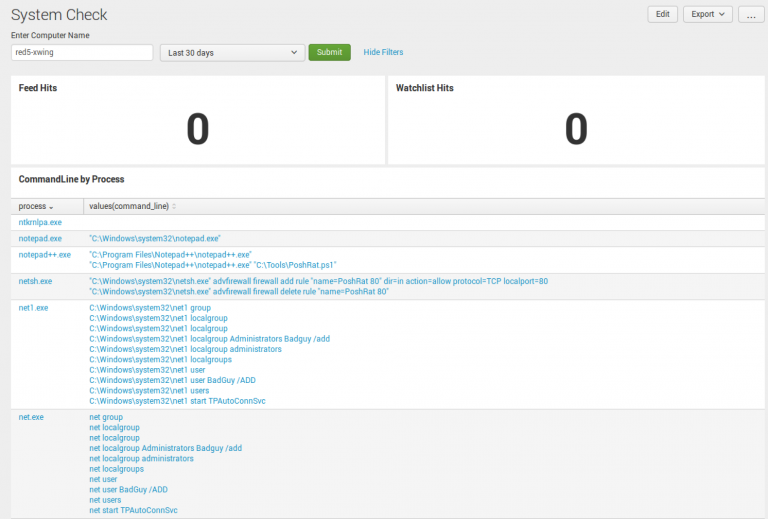Click the Feed Hits count value
Image resolution: width=768 pixels, height=519 pixels.
[197, 129]
